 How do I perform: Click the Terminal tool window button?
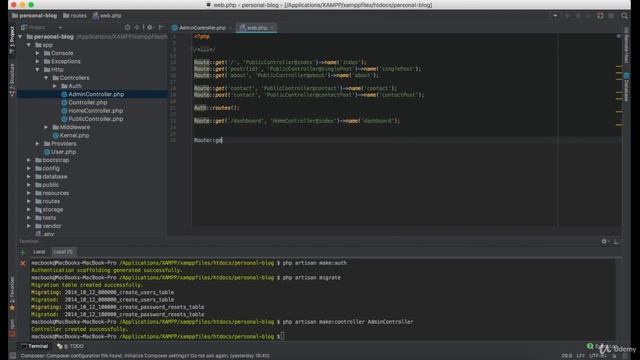[35, 346]
